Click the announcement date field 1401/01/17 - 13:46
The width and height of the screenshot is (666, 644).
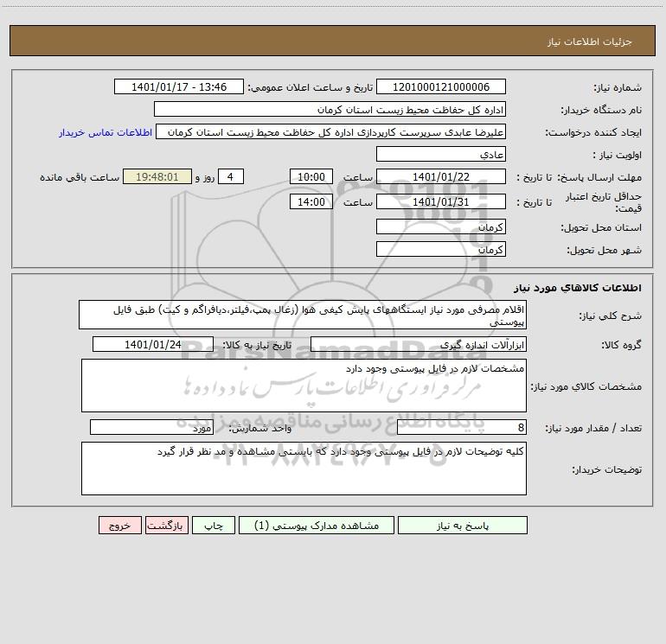pyautogui.click(x=179, y=86)
